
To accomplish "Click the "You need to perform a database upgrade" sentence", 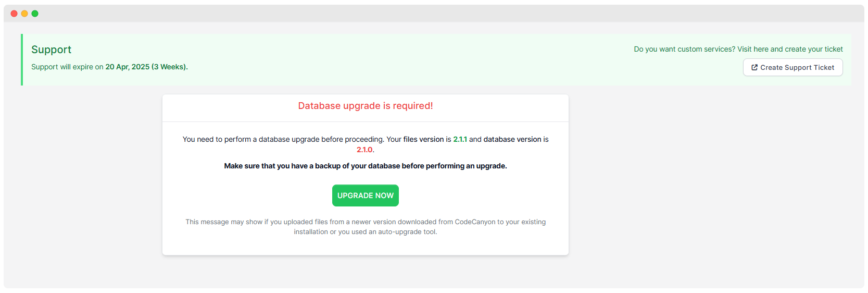I will [283, 139].
